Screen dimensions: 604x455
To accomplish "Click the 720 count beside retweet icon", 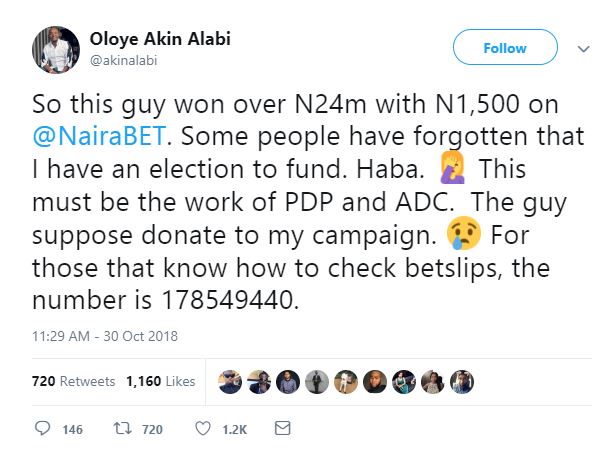I will tap(152, 429).
